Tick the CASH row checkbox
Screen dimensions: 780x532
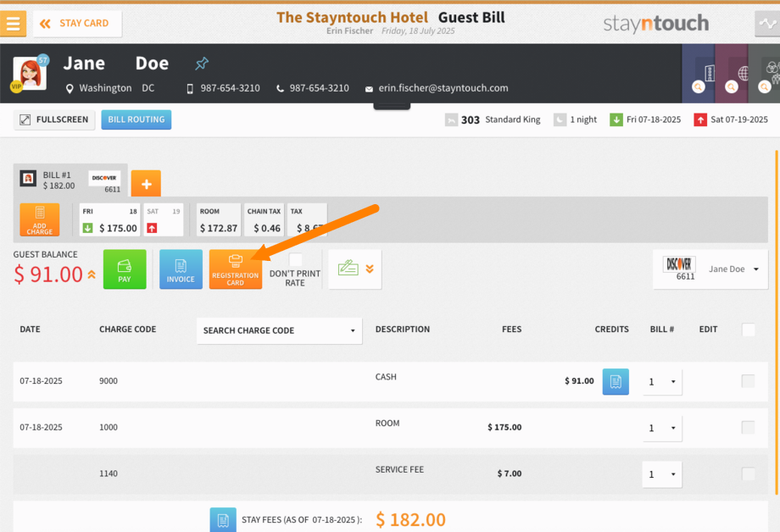pos(748,381)
